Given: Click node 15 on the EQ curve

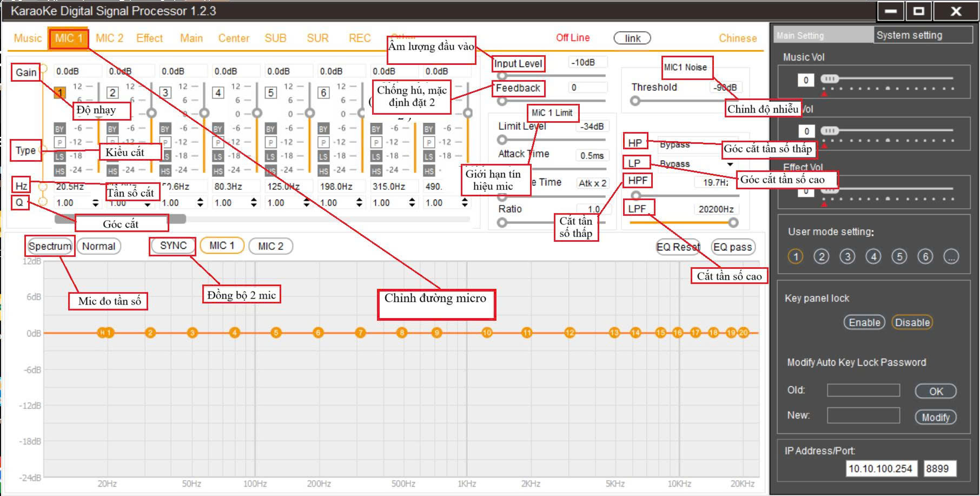Looking at the screenshot, I should 660,333.
